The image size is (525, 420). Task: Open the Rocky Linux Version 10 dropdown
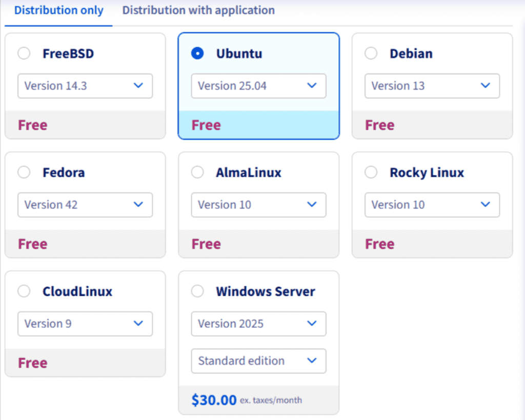click(x=432, y=205)
